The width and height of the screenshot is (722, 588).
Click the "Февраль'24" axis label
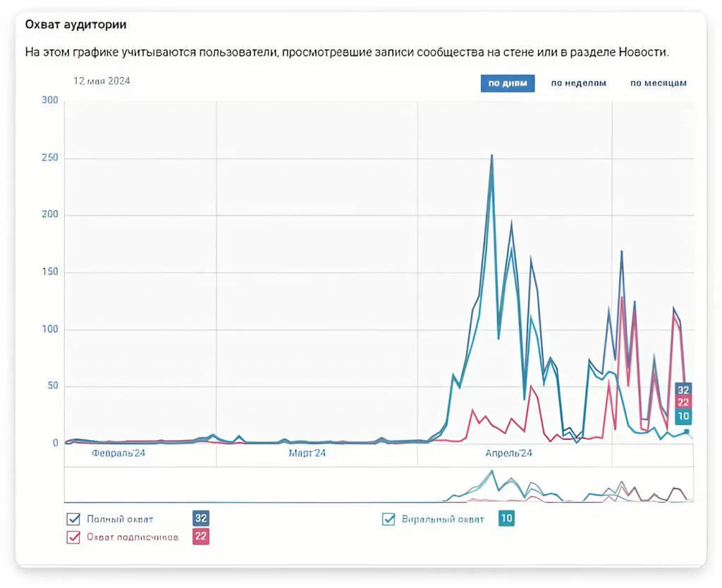[x=118, y=454]
